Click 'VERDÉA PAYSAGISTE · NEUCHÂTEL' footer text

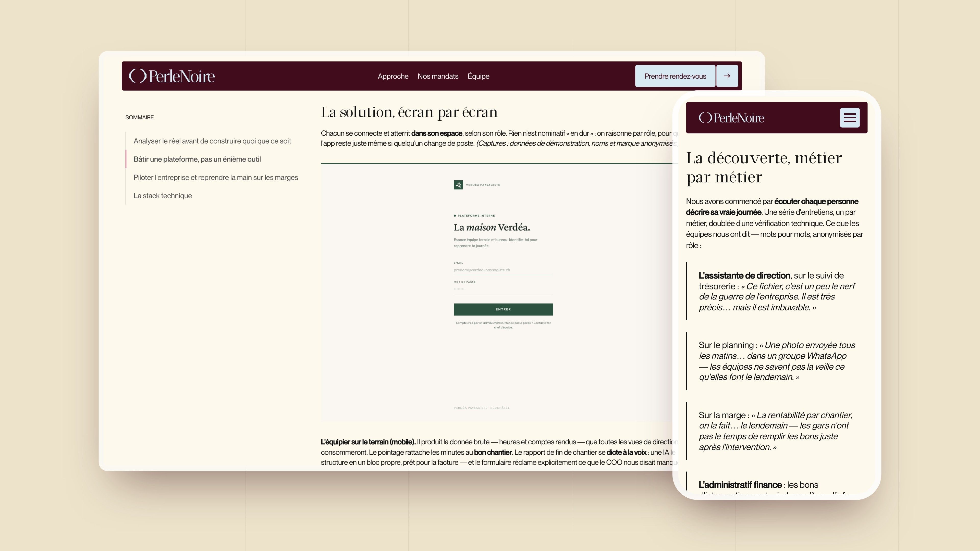click(481, 408)
